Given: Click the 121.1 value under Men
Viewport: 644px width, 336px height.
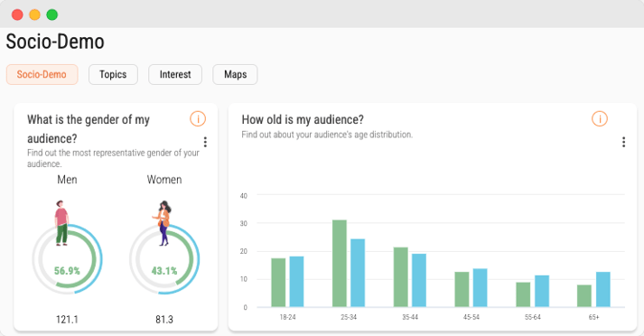Looking at the screenshot, I should pos(67,320).
